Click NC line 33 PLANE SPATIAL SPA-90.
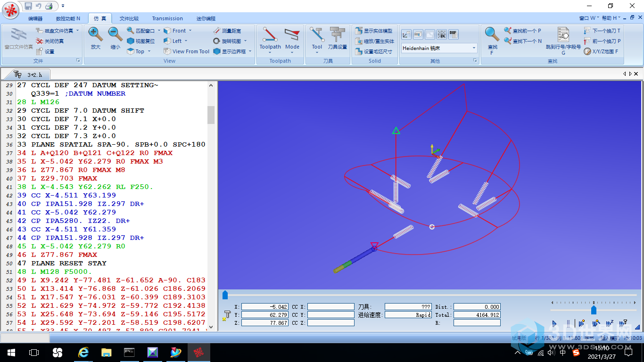The image size is (644, 362). (111, 144)
